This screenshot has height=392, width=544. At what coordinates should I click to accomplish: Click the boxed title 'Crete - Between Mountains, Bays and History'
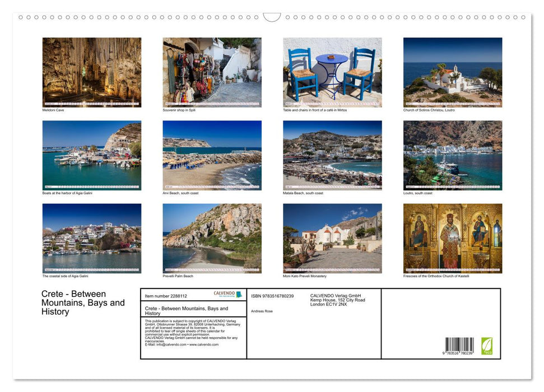click(x=187, y=310)
